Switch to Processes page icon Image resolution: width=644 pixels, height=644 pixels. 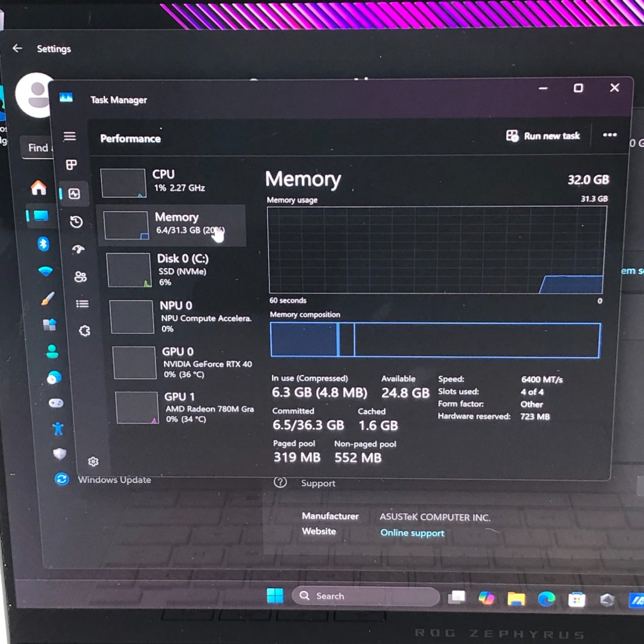point(71,165)
